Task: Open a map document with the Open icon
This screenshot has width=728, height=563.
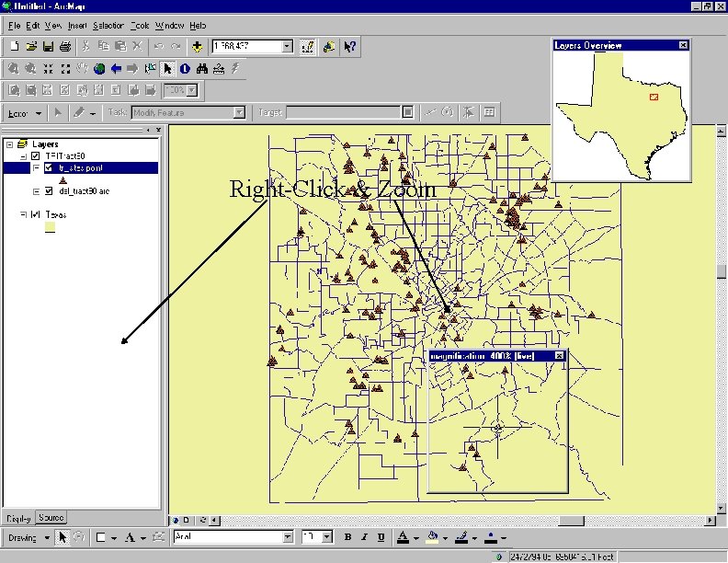Action: point(31,46)
